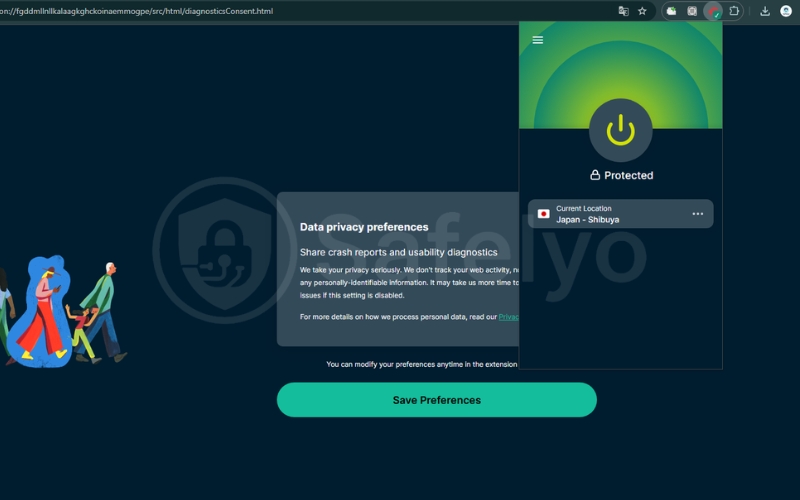Click the Data privacy preferences heading
The image size is (800, 500).
pyautogui.click(x=364, y=227)
